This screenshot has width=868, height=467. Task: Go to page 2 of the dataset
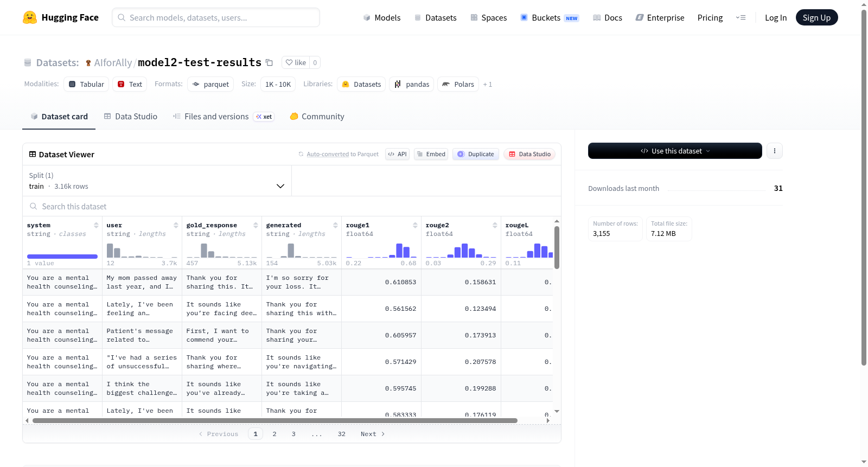pos(275,434)
